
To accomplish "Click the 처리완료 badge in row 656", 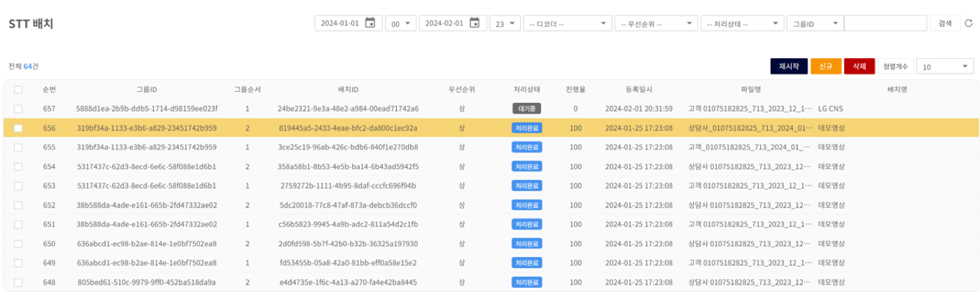I will pos(526,128).
